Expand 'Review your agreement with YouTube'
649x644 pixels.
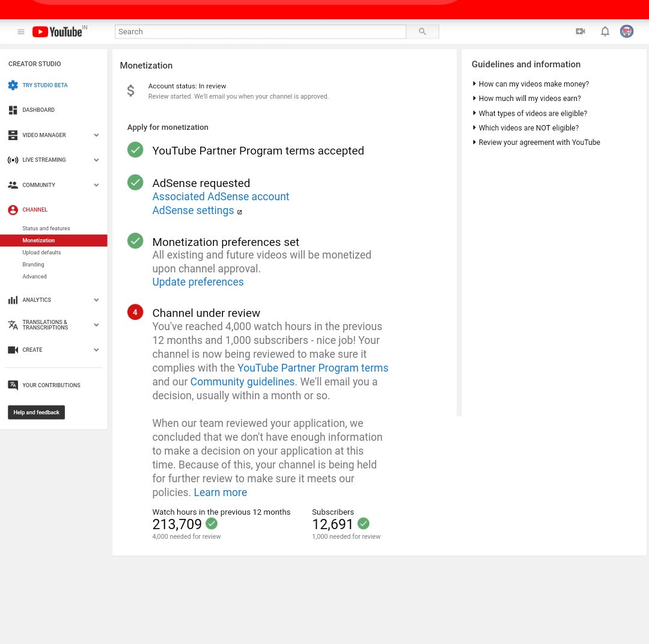click(x=537, y=143)
